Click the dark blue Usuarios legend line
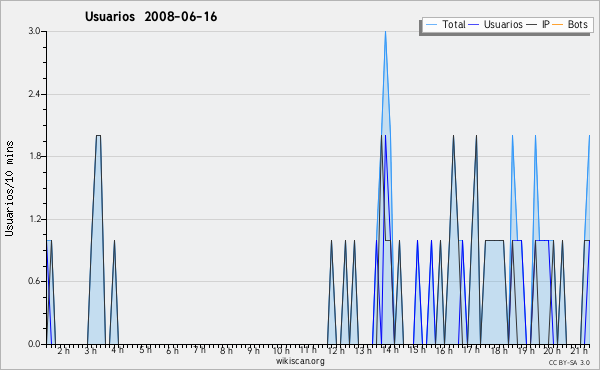This screenshot has width=600, height=370. [x=474, y=25]
